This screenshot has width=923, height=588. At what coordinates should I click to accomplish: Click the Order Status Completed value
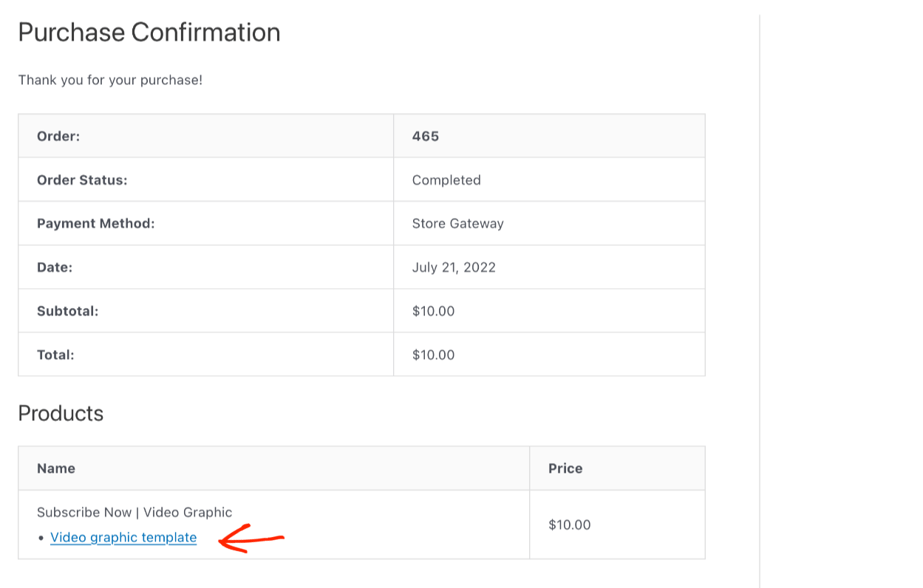446,180
